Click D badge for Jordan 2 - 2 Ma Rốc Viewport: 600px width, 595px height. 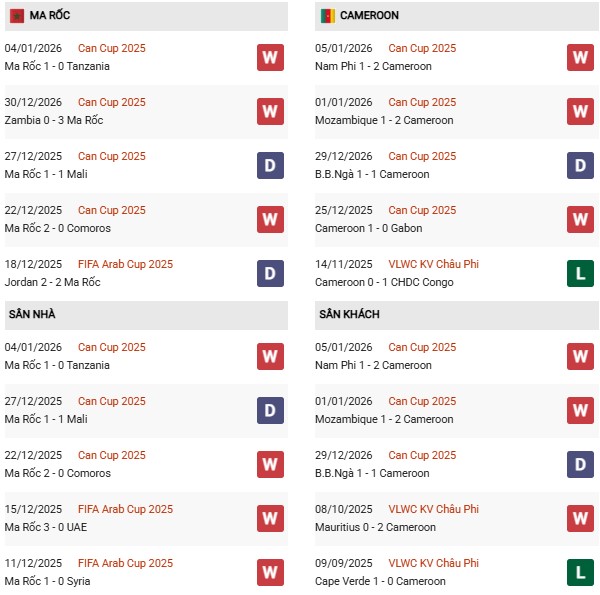[270, 273]
